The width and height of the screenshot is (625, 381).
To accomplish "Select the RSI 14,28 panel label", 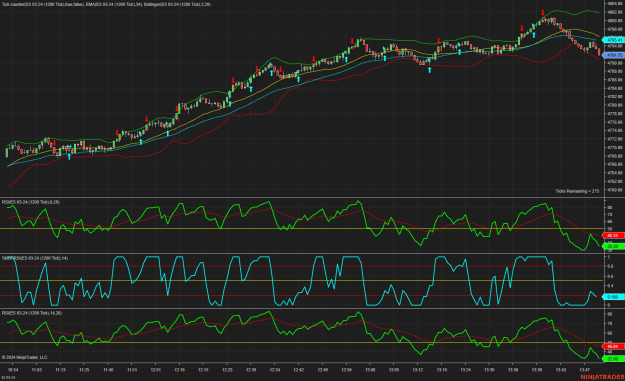I will (32, 313).
